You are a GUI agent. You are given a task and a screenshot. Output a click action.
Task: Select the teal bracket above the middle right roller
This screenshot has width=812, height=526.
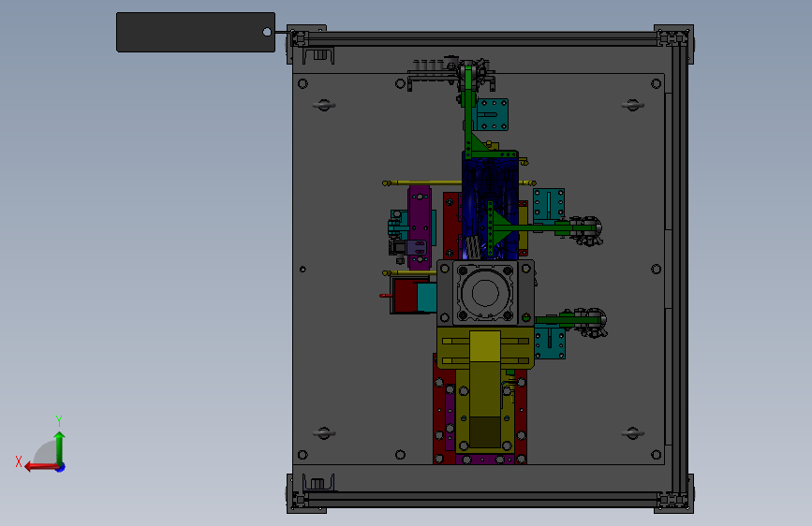pyautogui.click(x=549, y=204)
